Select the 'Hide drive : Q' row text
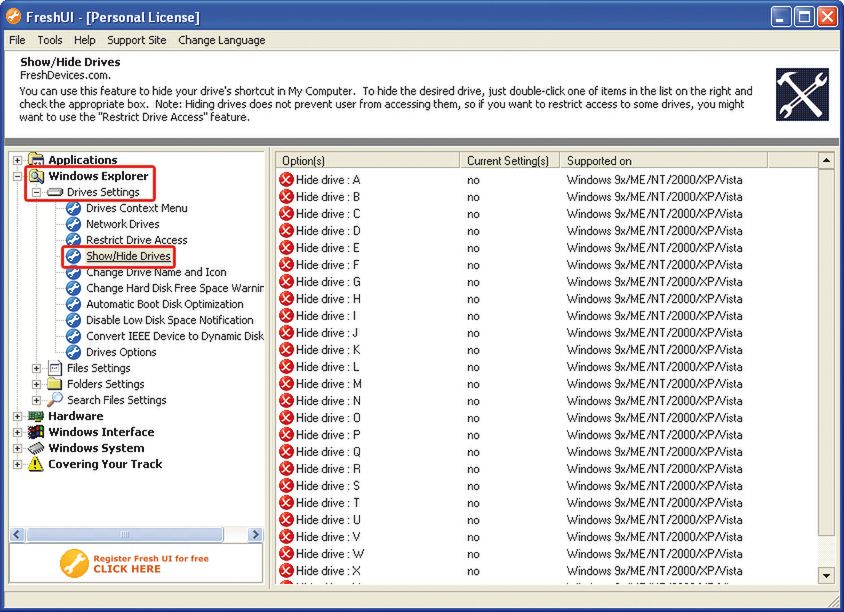The height and width of the screenshot is (612, 844). [x=328, y=452]
